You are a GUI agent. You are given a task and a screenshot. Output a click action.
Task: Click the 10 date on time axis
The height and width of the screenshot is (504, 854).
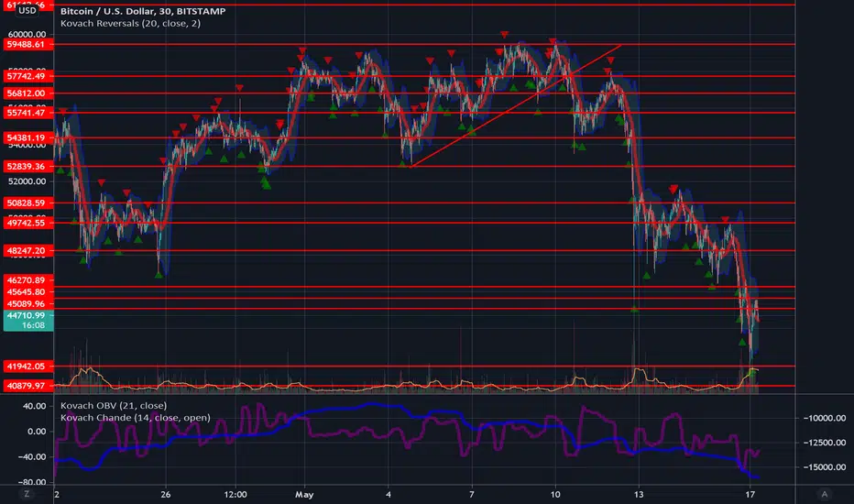click(x=555, y=495)
